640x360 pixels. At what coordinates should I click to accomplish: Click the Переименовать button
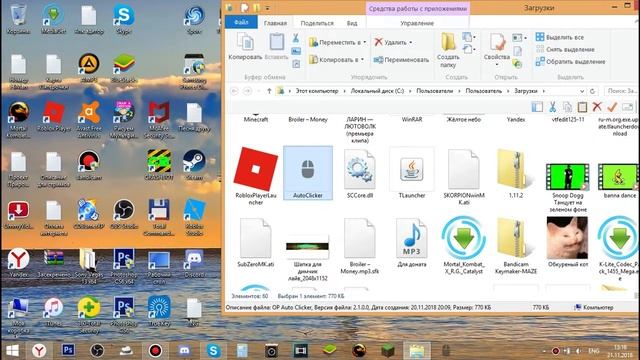pos(401,60)
